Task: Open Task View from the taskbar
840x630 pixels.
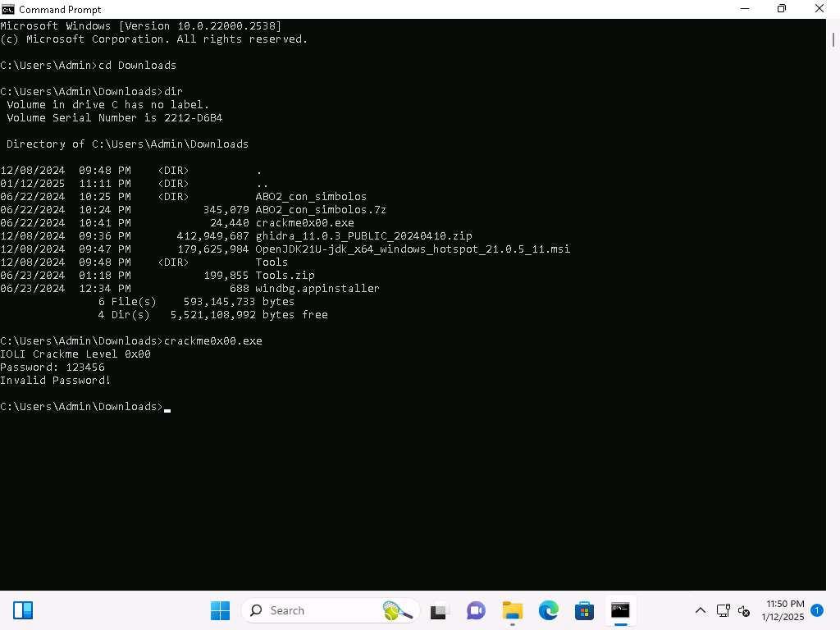Action: 439,610
